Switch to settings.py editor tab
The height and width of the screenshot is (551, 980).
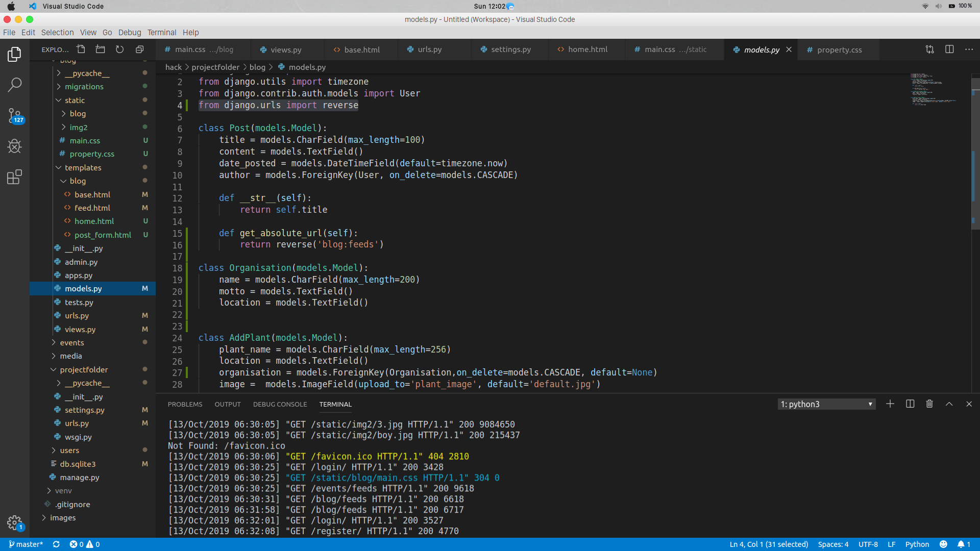point(510,49)
